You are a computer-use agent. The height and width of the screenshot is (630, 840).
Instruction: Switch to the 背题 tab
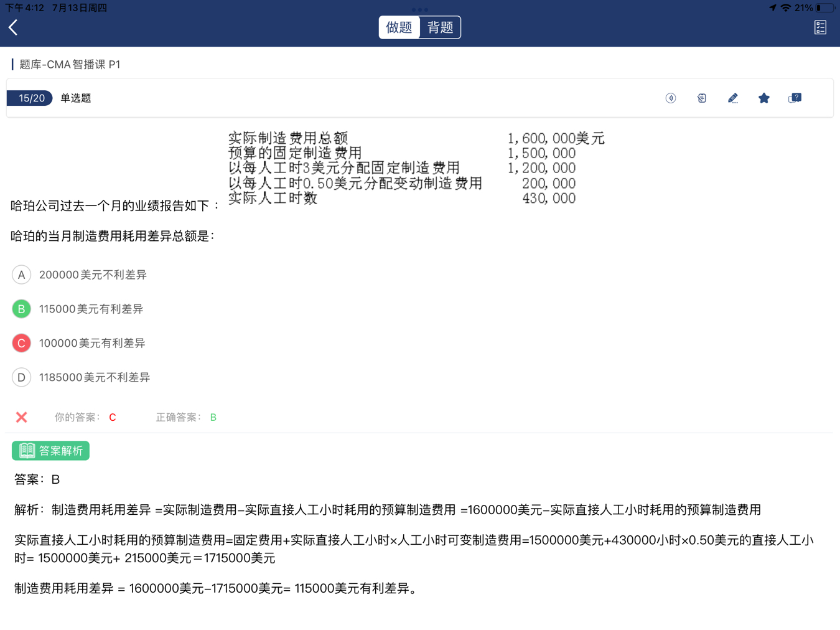(440, 27)
